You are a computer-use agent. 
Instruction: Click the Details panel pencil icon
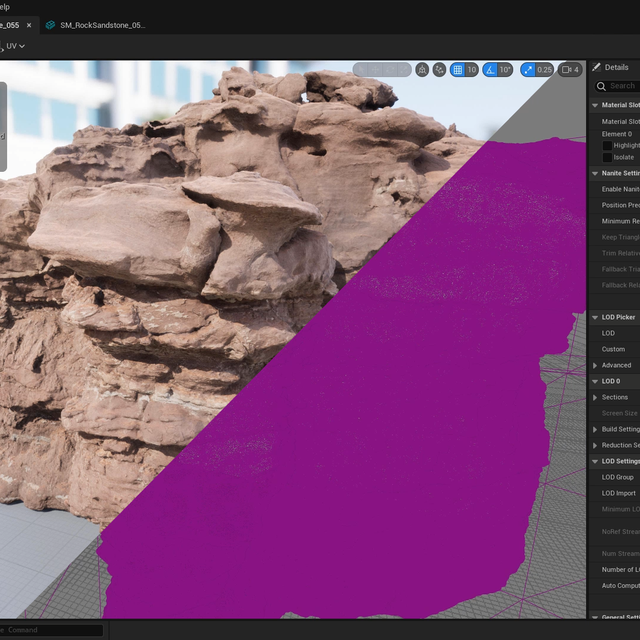(x=597, y=67)
